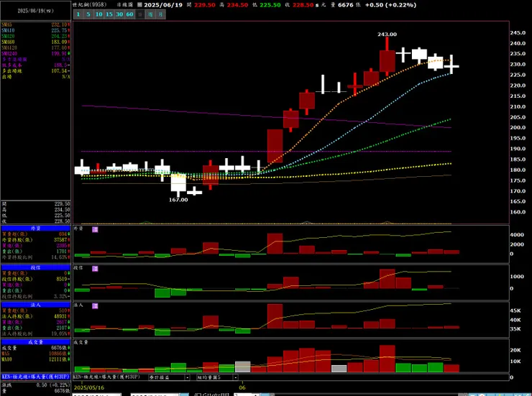This screenshot has width=532, height=396.
Task: Switch to the 1-minute timeframe
Action: [x=78, y=14]
